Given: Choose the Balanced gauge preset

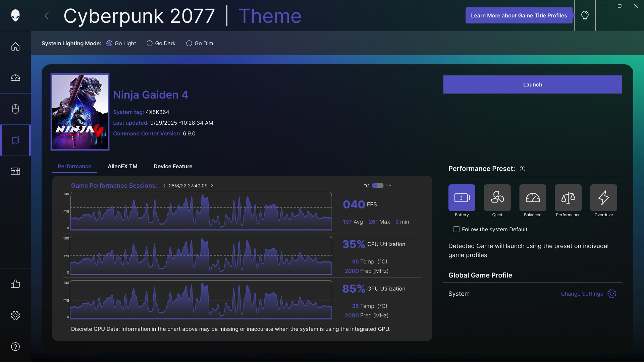Looking at the screenshot, I should [533, 198].
